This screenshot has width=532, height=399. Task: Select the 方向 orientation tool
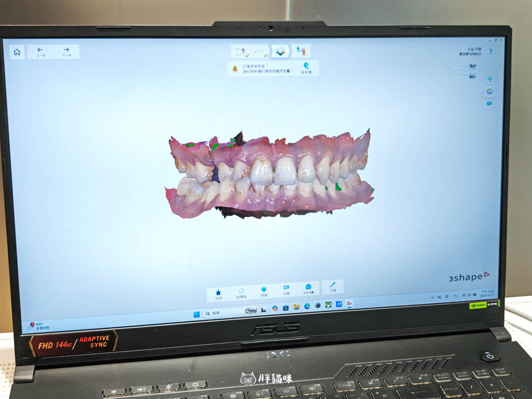[x=218, y=293]
